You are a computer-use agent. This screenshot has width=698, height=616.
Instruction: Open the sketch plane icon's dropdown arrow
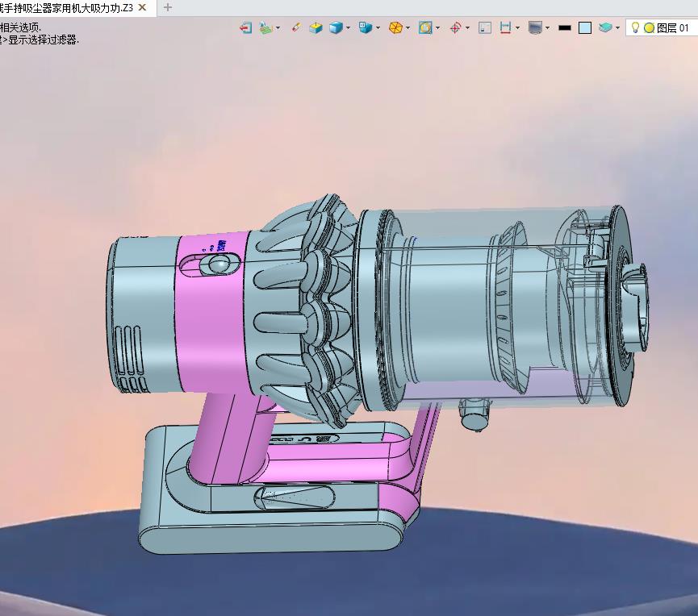click(278, 28)
